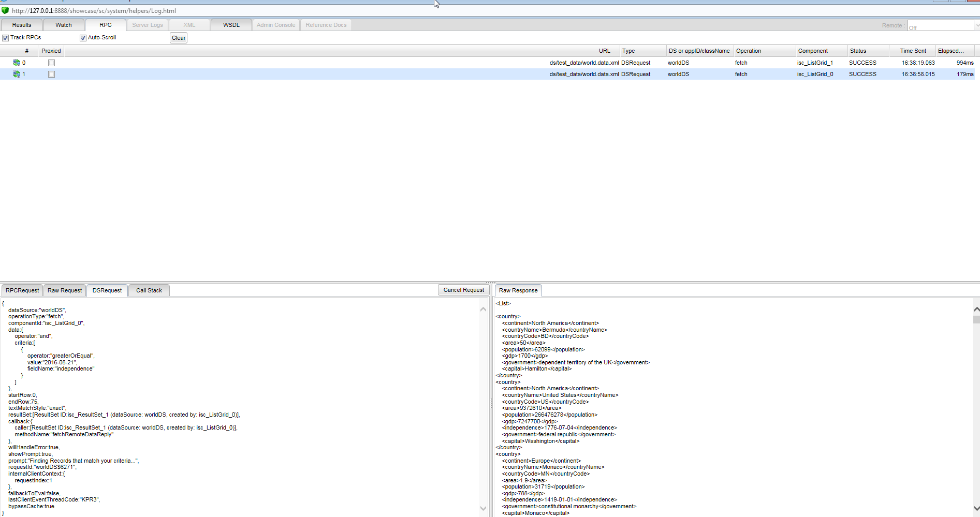Screen dimensions: 980x517
Task: Click the Remote input field showing Off
Action: (x=940, y=26)
